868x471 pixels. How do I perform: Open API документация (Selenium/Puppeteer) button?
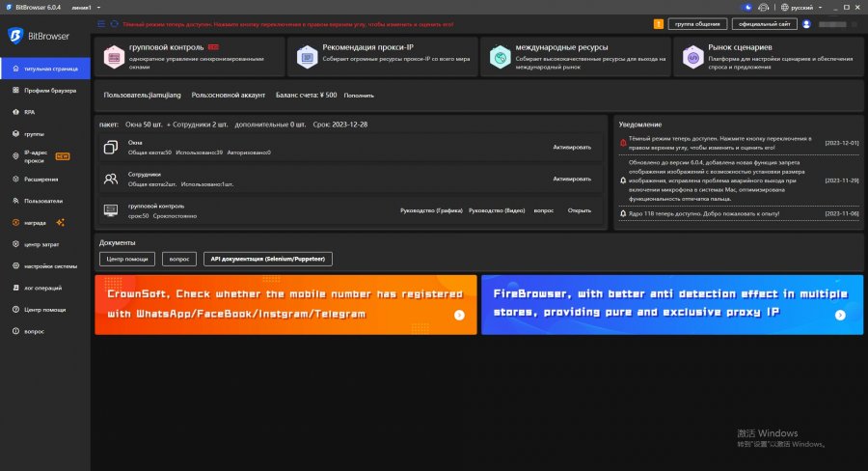[268, 259]
